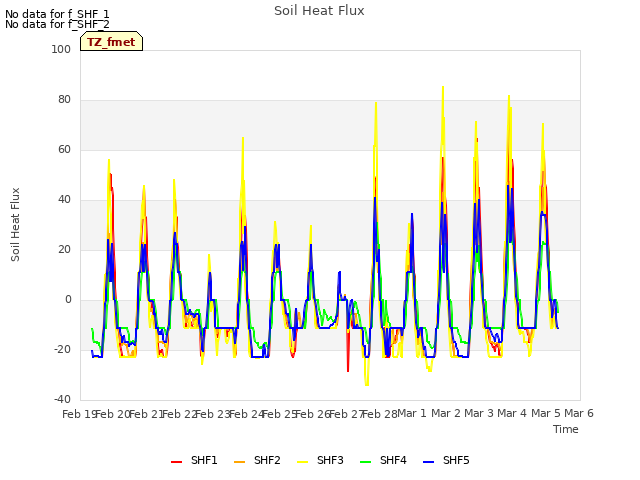Image resolution: width=640 pixels, height=480 pixels.
Task: Click the Time axis label
Action: [x=566, y=429]
